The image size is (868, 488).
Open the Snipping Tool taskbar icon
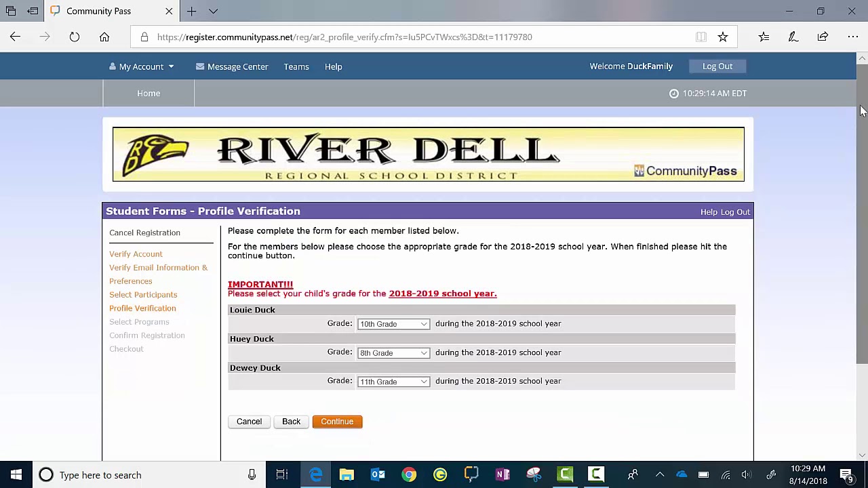(x=534, y=475)
